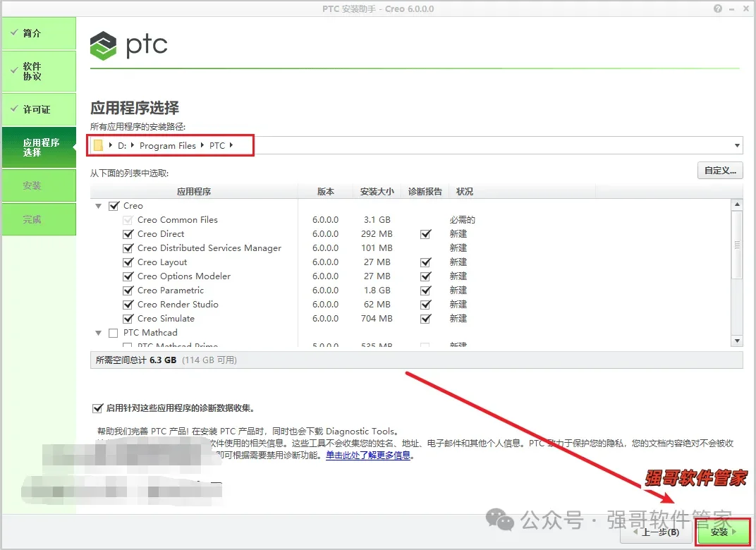Select D: path segment
The image size is (756, 550).
click(x=121, y=145)
